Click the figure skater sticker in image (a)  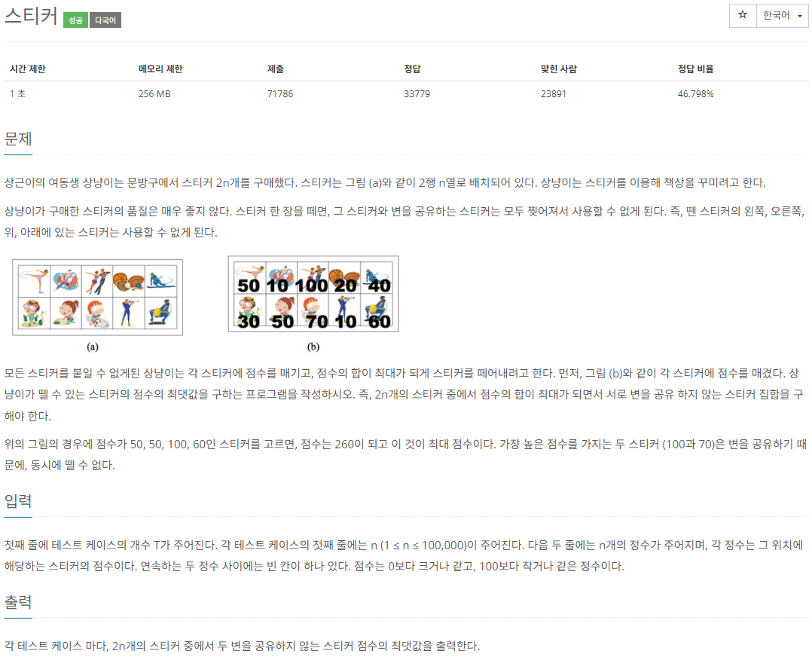(x=34, y=281)
